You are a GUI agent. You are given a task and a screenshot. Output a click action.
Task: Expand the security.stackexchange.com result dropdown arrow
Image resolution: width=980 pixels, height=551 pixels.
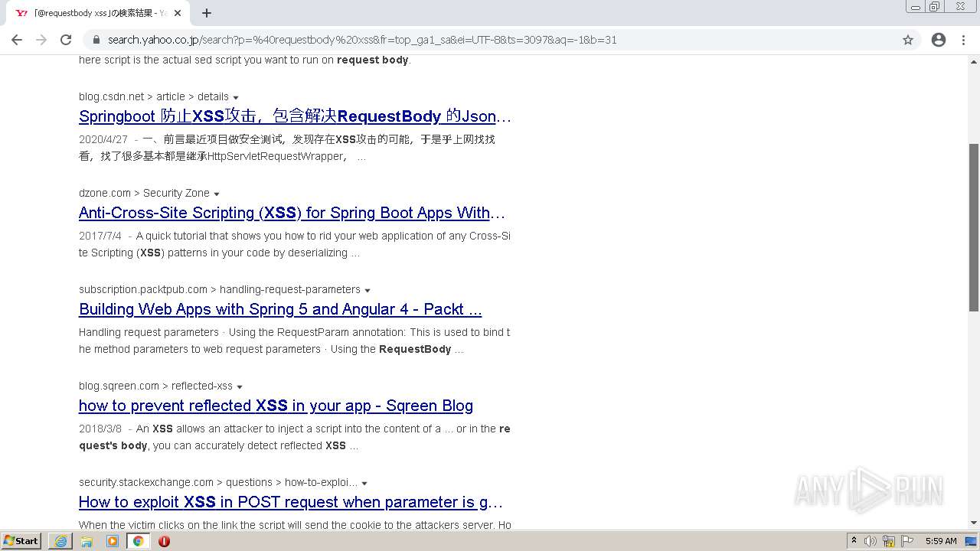[364, 484]
